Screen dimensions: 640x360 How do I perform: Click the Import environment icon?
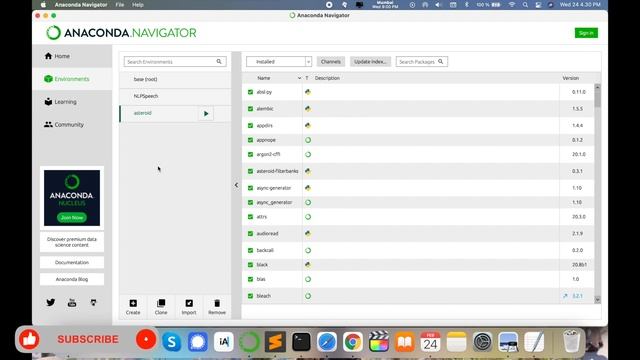pos(189,303)
